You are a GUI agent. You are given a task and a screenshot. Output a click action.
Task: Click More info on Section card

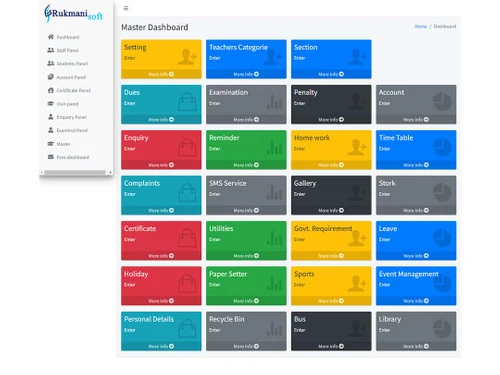pyautogui.click(x=331, y=74)
